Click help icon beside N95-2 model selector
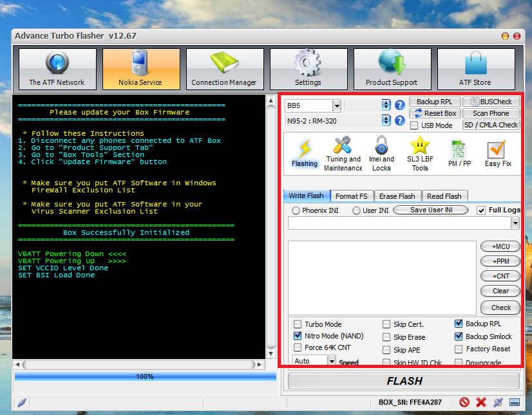Viewport: 532px width, 415px height. tap(400, 120)
